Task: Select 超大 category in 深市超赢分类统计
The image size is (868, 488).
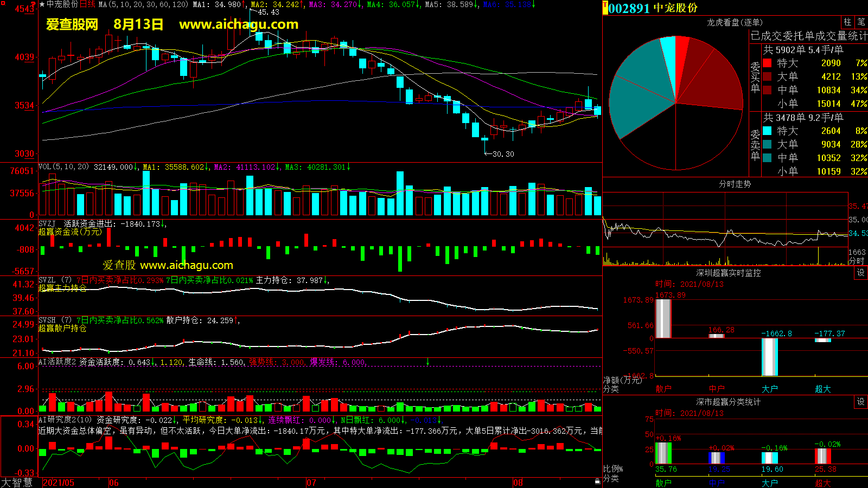Action: click(x=822, y=483)
